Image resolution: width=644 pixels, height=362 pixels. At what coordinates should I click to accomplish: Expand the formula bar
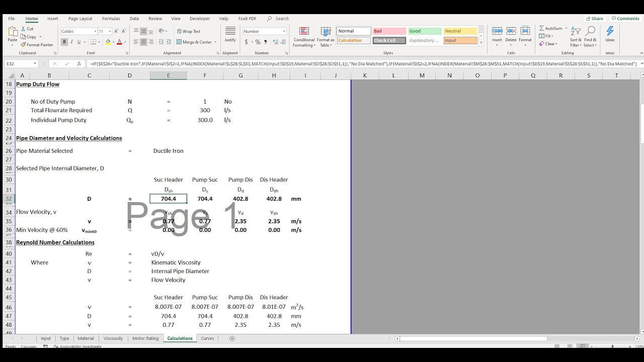click(x=641, y=64)
